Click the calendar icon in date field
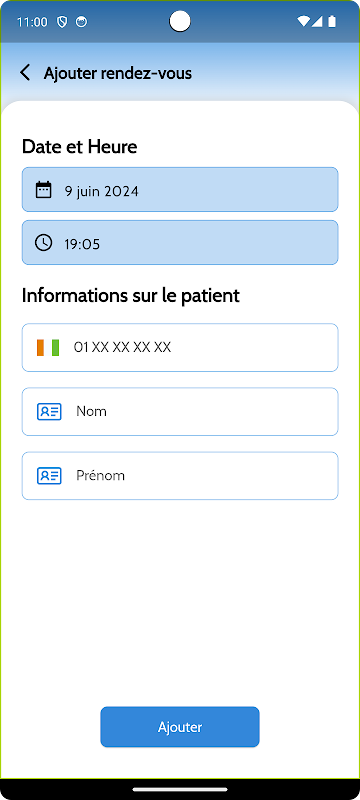 pyautogui.click(x=43, y=190)
